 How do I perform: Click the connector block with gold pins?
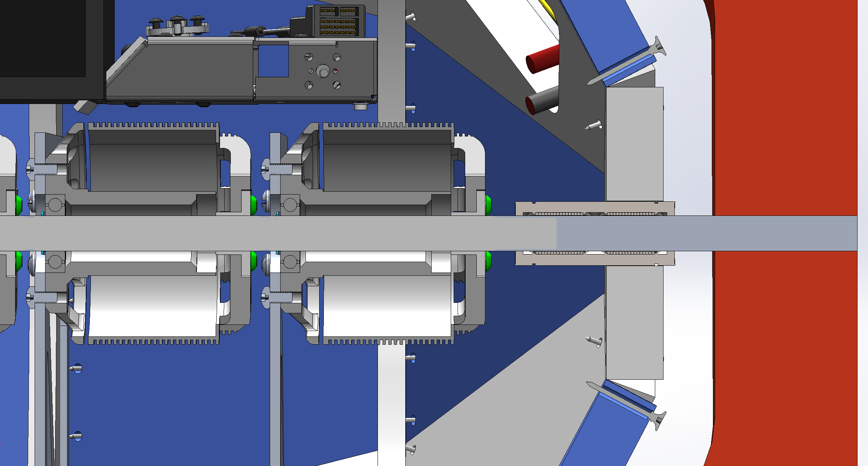(338, 22)
